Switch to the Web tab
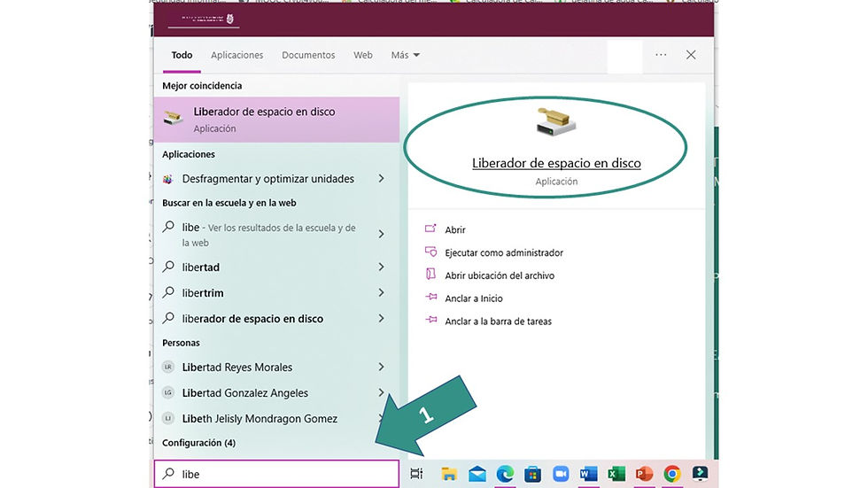Viewport: 868px width, 488px height. coord(363,55)
